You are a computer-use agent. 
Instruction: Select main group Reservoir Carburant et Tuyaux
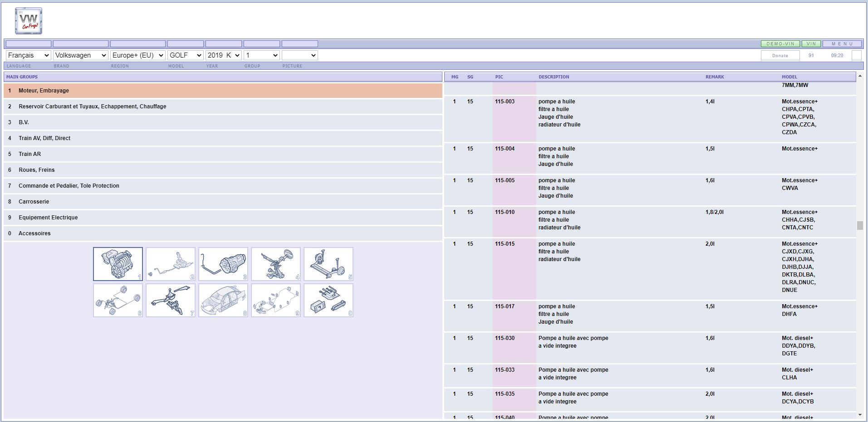pos(223,107)
